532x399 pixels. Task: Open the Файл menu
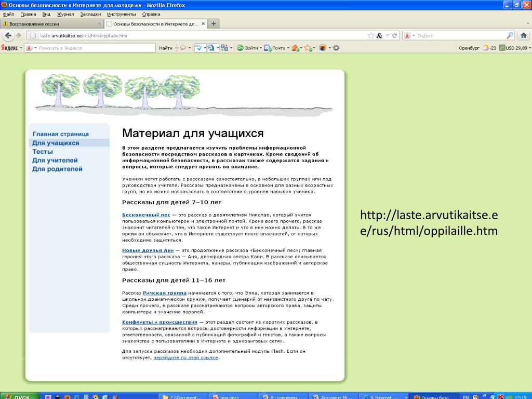click(8, 14)
